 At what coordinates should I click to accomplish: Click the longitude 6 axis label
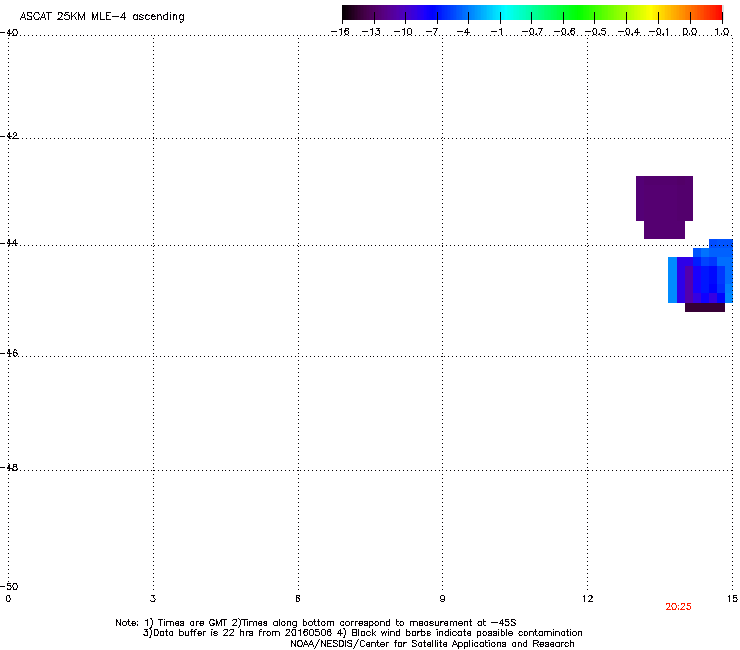pyautogui.click(x=298, y=599)
